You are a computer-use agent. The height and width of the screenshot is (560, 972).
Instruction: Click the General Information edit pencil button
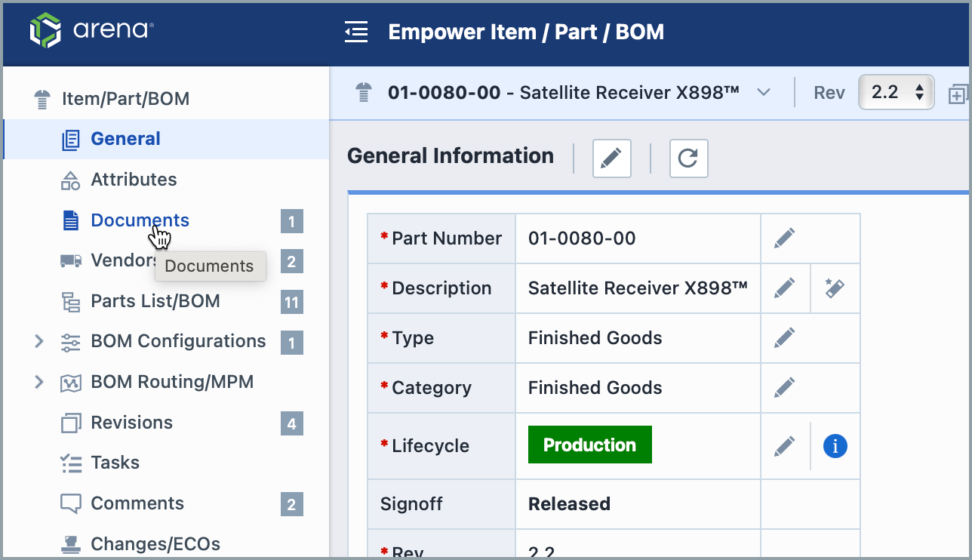(x=612, y=158)
